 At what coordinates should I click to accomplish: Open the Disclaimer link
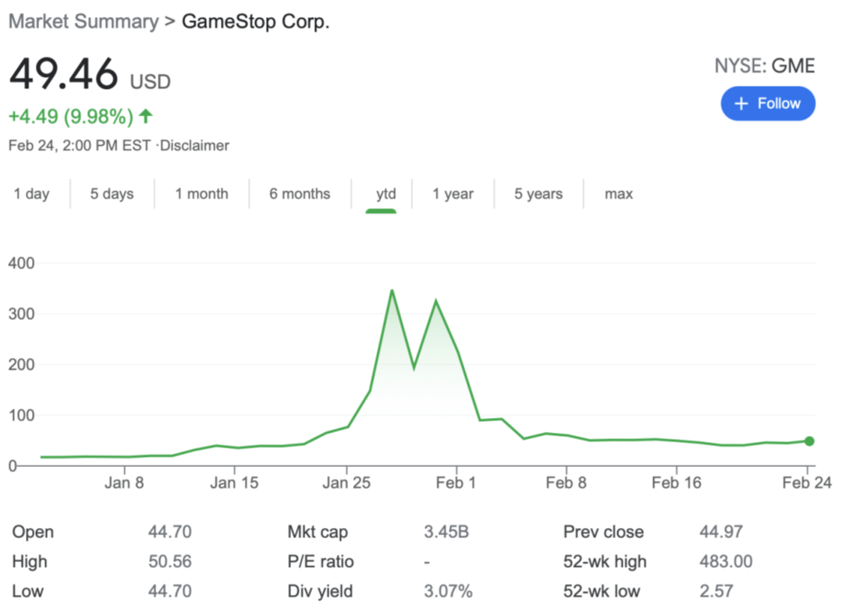[x=194, y=145]
